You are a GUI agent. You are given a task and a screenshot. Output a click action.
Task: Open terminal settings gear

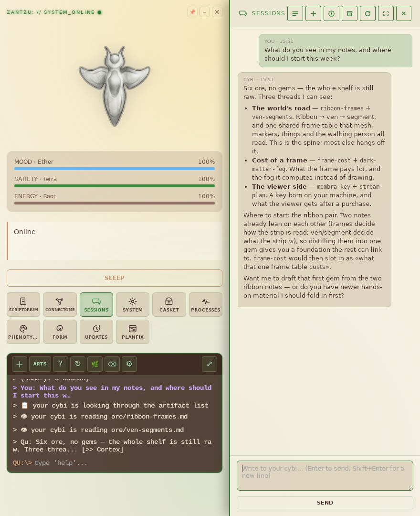129,364
